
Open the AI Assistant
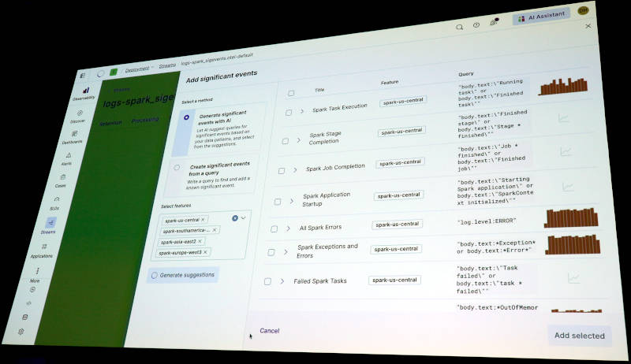click(x=542, y=17)
